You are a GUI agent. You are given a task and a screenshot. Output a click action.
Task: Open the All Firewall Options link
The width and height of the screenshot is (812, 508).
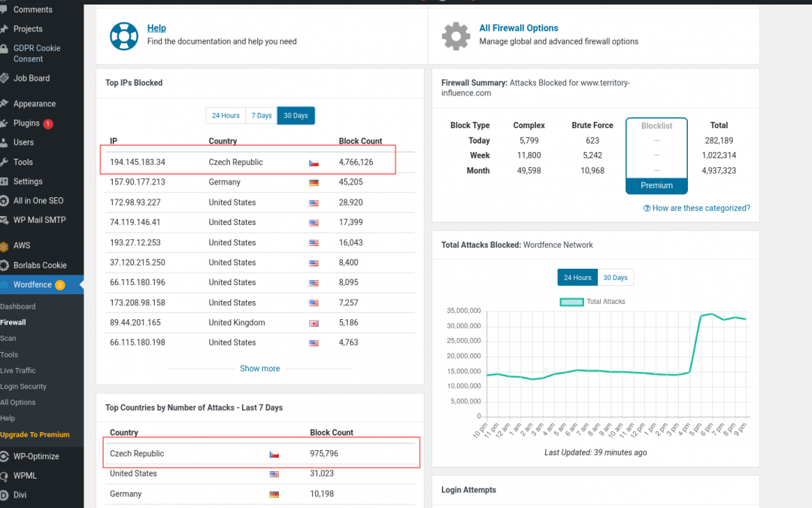pyautogui.click(x=518, y=28)
